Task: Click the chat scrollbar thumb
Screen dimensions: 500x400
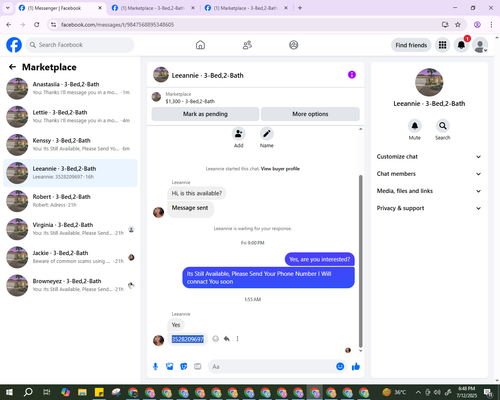Action: [360, 261]
